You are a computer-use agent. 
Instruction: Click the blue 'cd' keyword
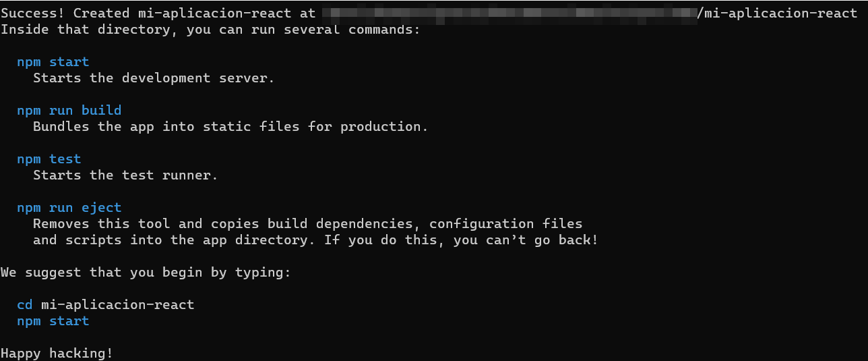coord(25,304)
